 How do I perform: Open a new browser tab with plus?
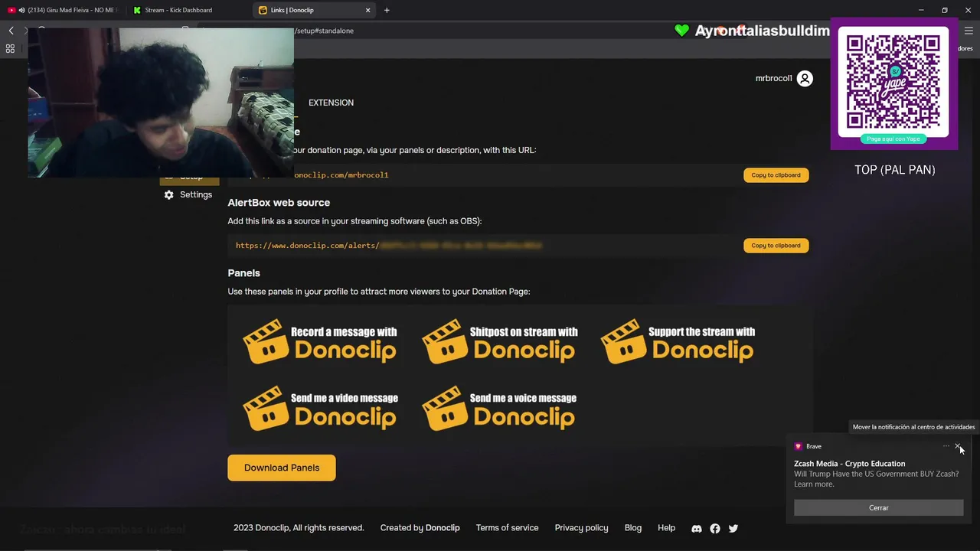pyautogui.click(x=387, y=10)
